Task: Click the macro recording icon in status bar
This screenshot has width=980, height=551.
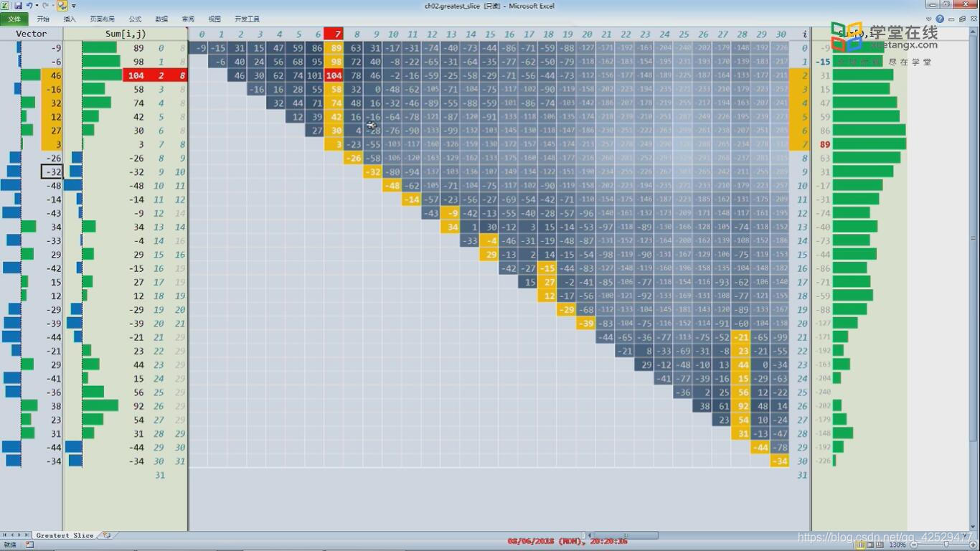Action: (x=29, y=545)
